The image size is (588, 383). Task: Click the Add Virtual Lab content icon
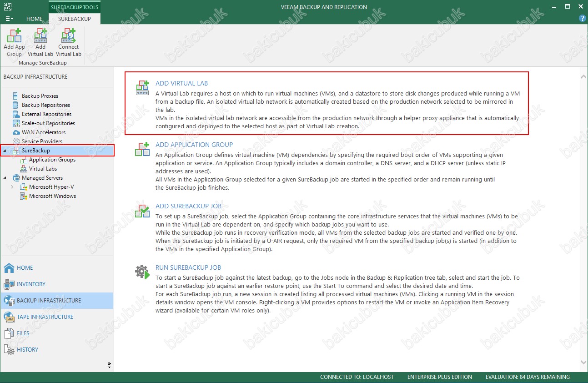[x=142, y=87]
